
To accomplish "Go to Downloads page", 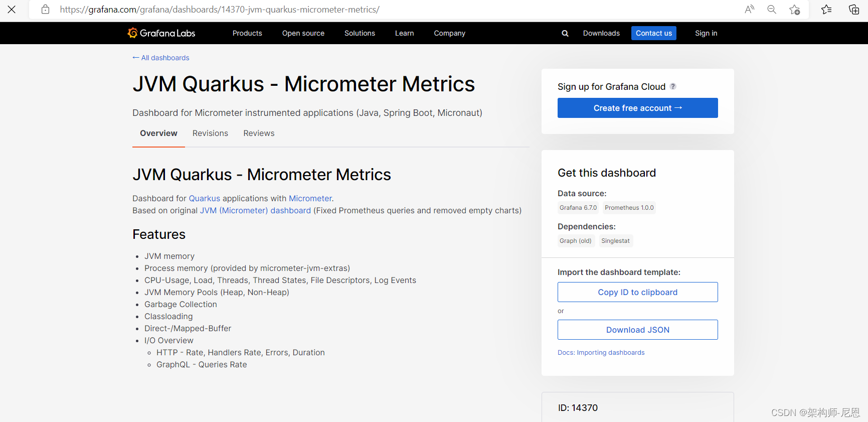I will click(x=601, y=33).
